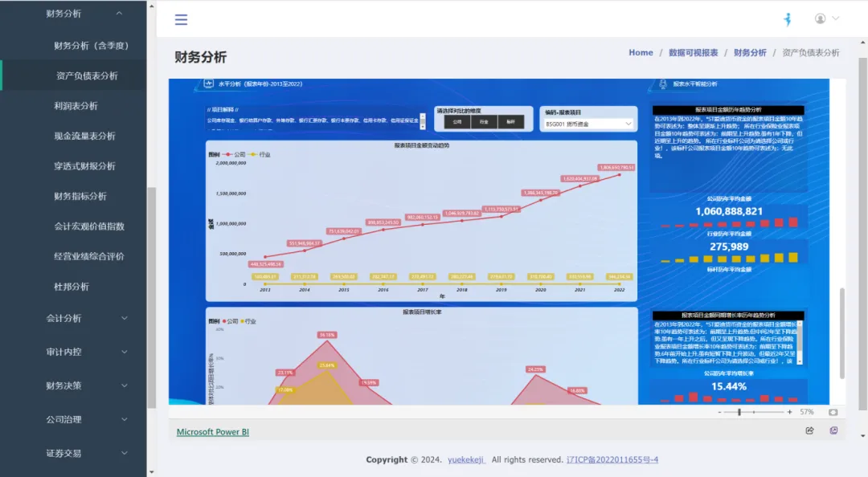Click the blue running-figure logo icon
The height and width of the screenshot is (477, 868).
(788, 19)
